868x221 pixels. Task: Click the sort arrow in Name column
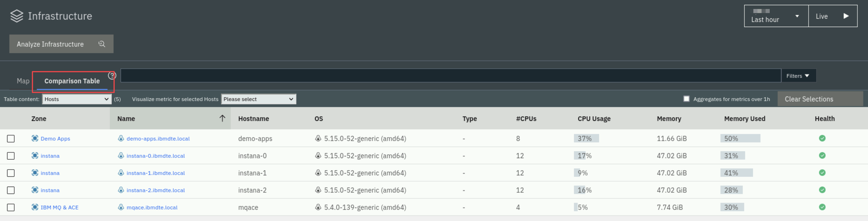pos(222,118)
